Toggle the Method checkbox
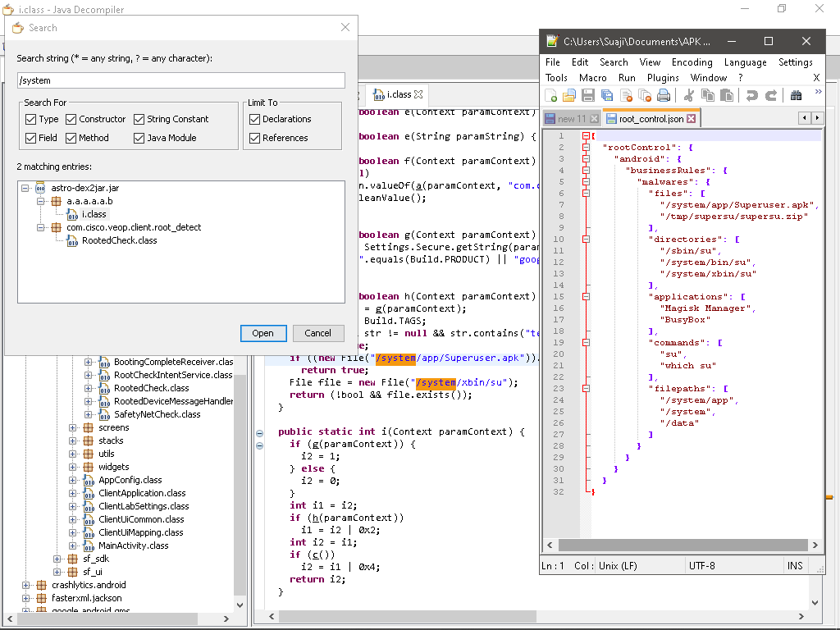This screenshot has height=630, width=840. coord(71,138)
